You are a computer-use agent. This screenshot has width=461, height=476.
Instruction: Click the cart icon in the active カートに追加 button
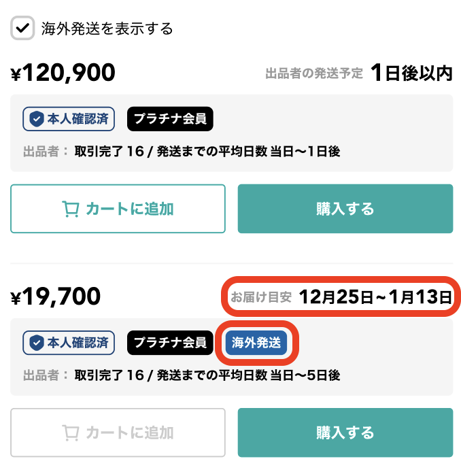point(70,209)
